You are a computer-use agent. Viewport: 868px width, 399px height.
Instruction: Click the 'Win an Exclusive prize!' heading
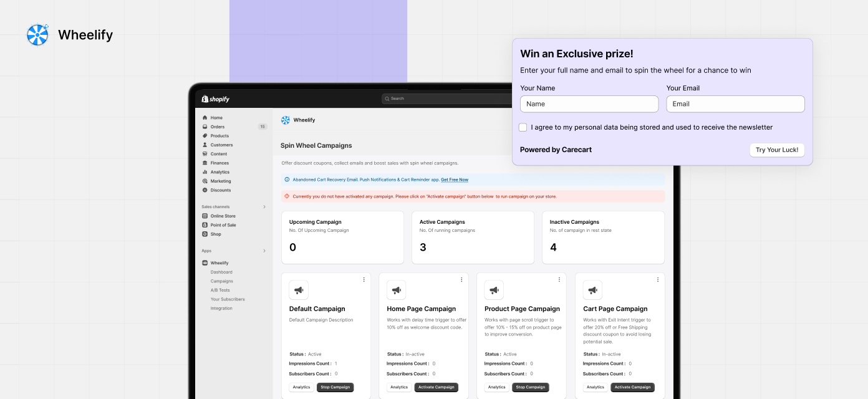[x=577, y=54]
